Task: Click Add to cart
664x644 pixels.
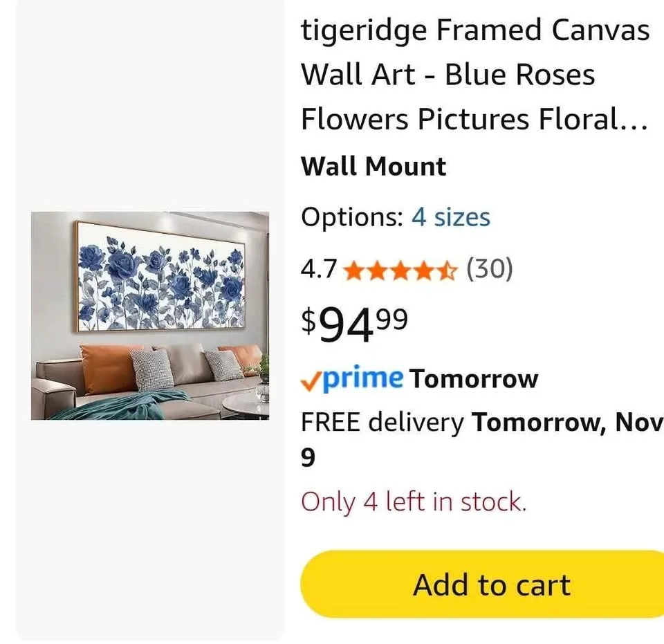Action: (491, 585)
